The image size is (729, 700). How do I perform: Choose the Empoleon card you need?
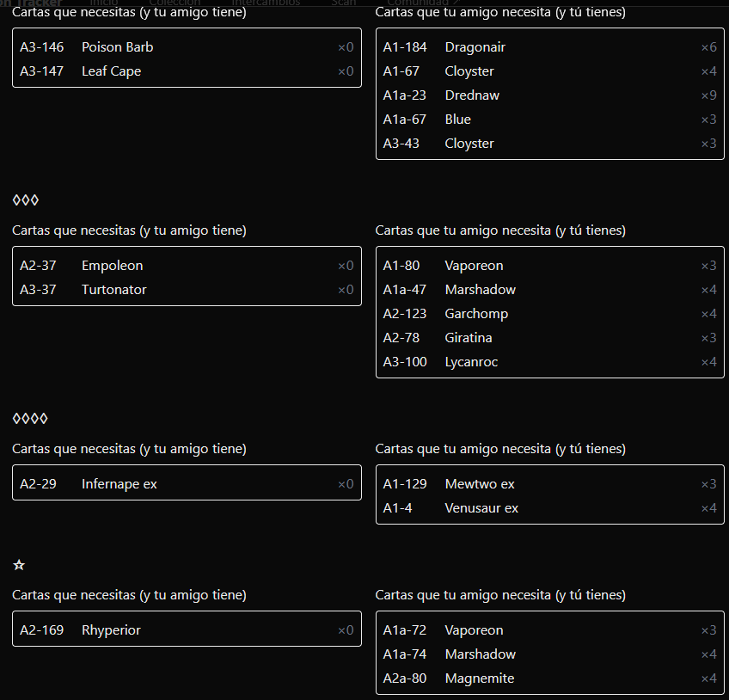click(187, 266)
